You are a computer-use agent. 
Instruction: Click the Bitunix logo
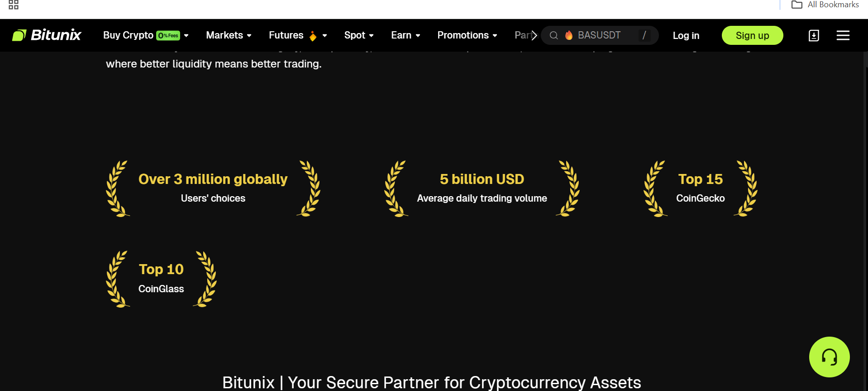47,35
